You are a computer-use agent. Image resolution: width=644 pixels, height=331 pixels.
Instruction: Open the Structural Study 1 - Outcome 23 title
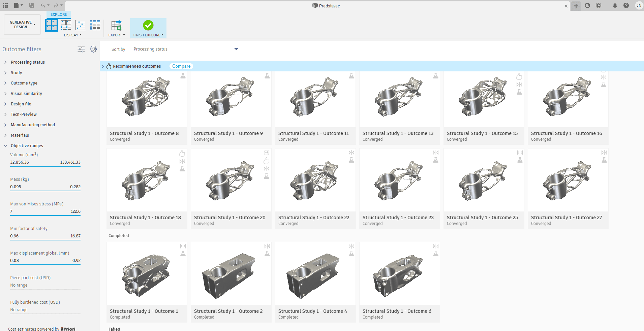pos(398,218)
